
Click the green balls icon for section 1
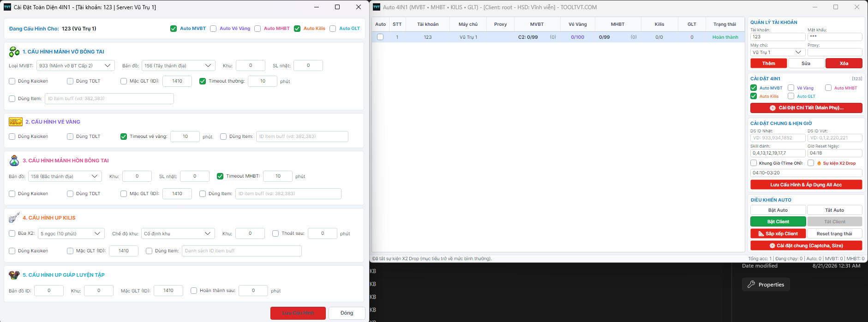click(x=14, y=52)
